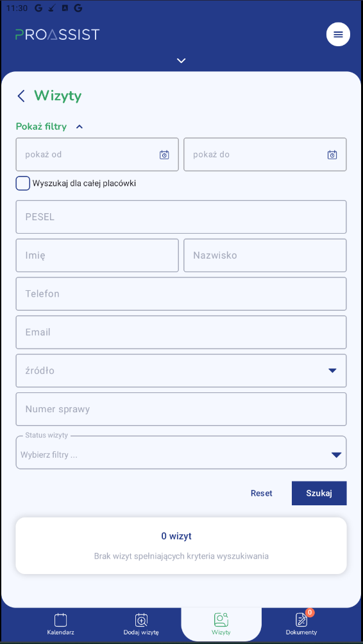This screenshot has height=644, width=363.
Task: Switch to the Kalendarz tab label
Action: [x=61, y=632]
